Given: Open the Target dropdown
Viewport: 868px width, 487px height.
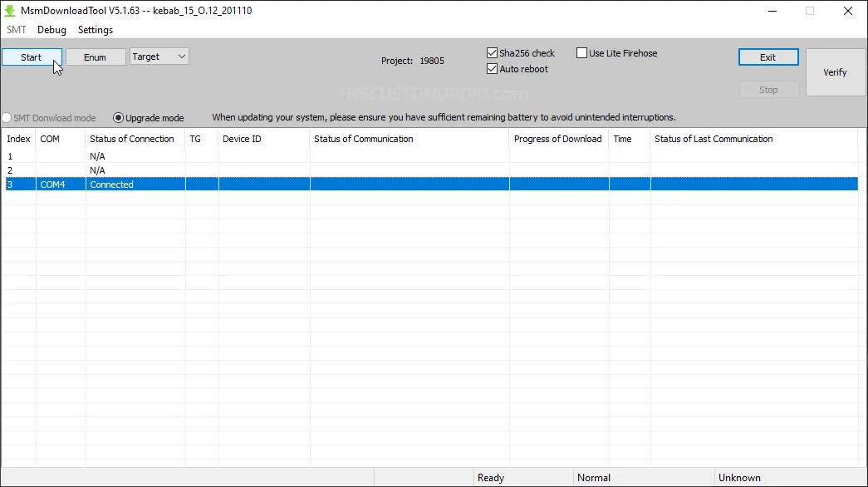Looking at the screenshot, I should [x=159, y=57].
